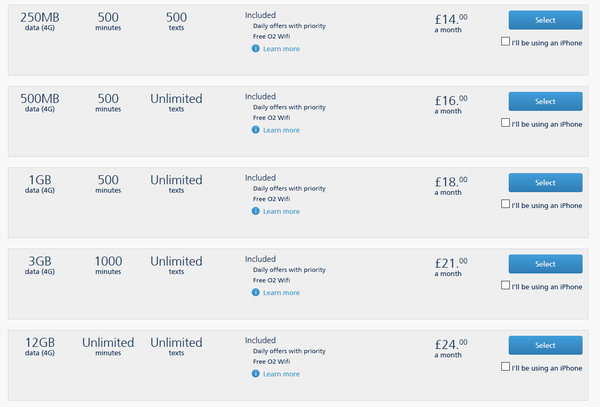The image size is (600, 407).
Task: Click info icon on the 12GB plan
Action: [x=256, y=374]
